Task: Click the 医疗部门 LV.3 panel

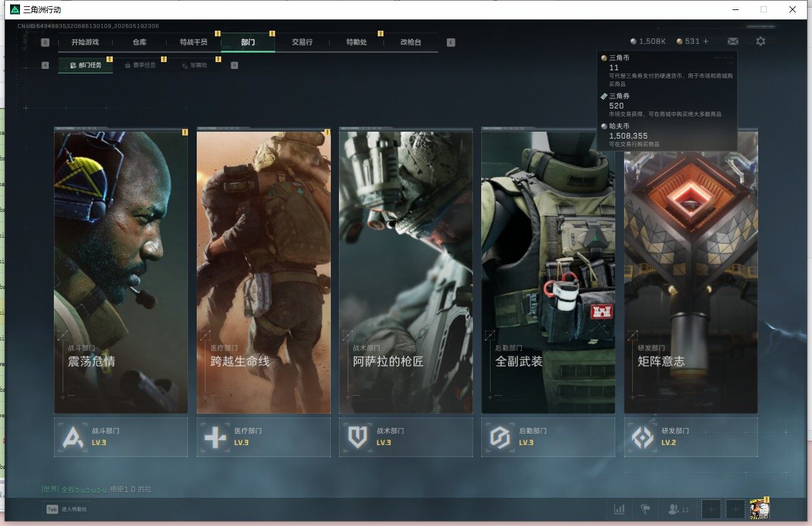Action: tap(264, 437)
